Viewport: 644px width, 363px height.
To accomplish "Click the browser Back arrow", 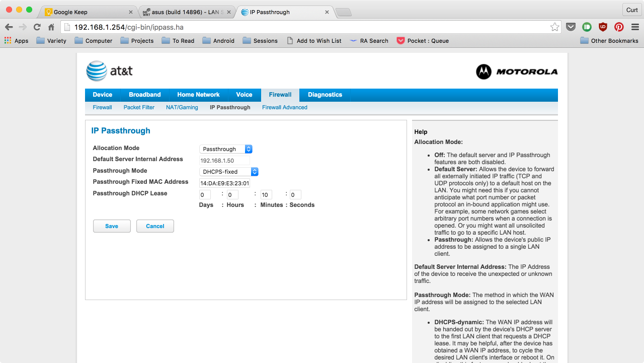I will [9, 27].
